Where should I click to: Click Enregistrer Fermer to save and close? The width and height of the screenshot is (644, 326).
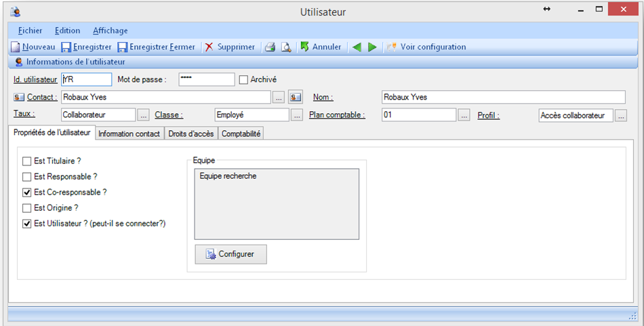pyautogui.click(x=156, y=47)
